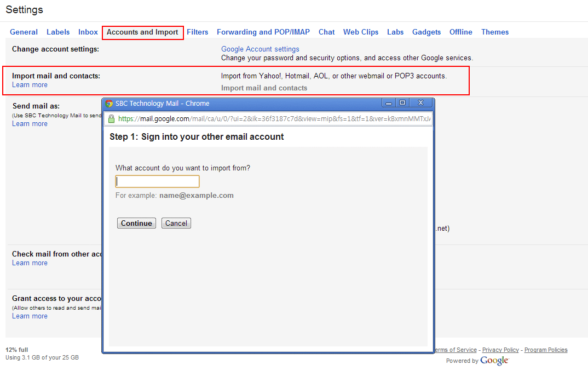Go to the Filters tab
Image resolution: width=588 pixels, height=376 pixels.
[197, 32]
